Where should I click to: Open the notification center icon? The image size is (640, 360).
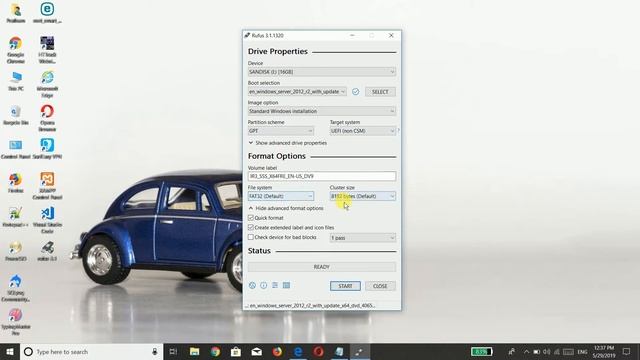[627, 351]
